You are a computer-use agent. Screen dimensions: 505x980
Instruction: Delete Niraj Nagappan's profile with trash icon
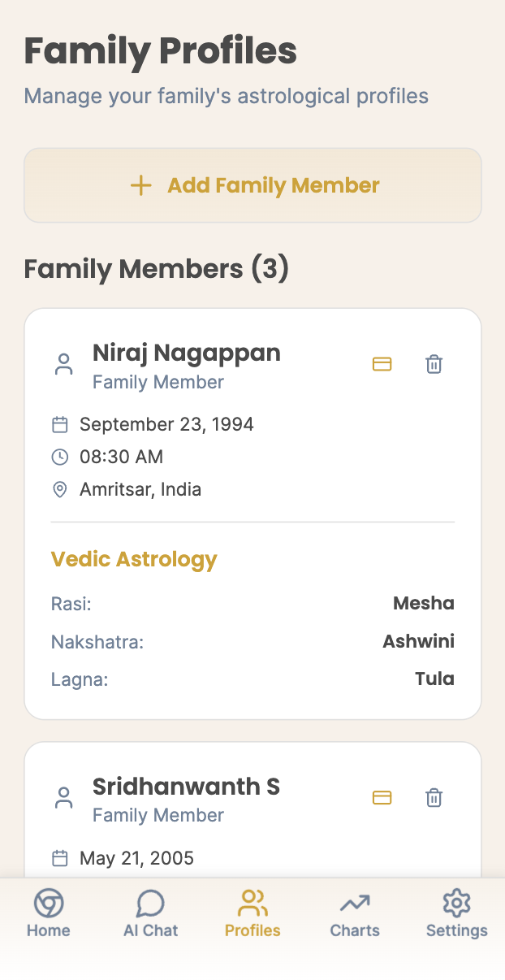pyautogui.click(x=434, y=364)
